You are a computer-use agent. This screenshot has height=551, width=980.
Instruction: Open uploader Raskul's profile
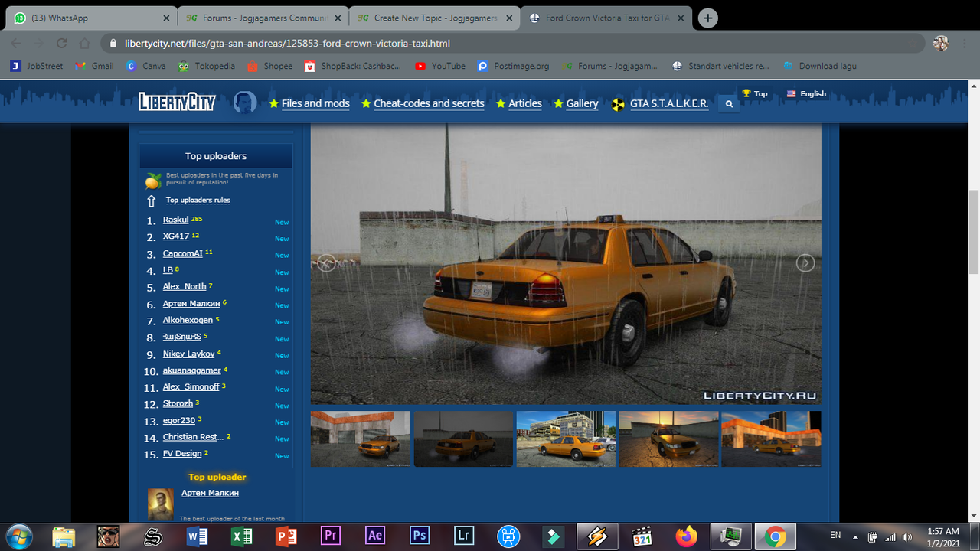click(175, 220)
